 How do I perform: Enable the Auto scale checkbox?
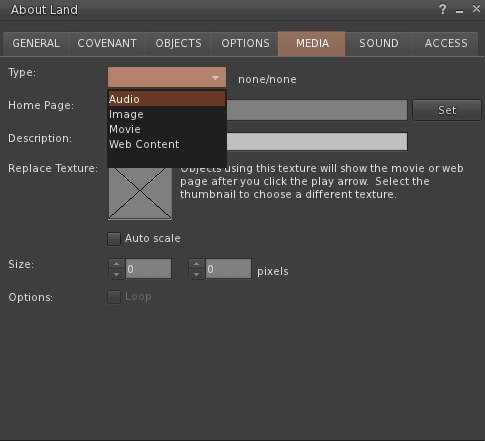coord(114,239)
